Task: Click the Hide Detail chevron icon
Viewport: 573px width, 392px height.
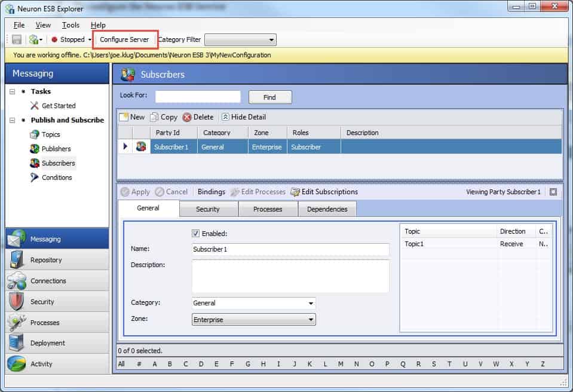Action: (225, 117)
